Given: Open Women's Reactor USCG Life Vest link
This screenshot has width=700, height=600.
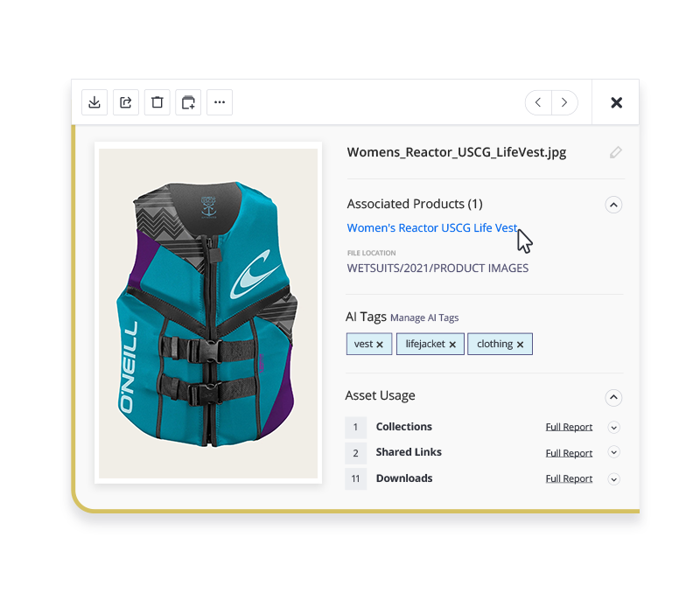Looking at the screenshot, I should pos(432,228).
